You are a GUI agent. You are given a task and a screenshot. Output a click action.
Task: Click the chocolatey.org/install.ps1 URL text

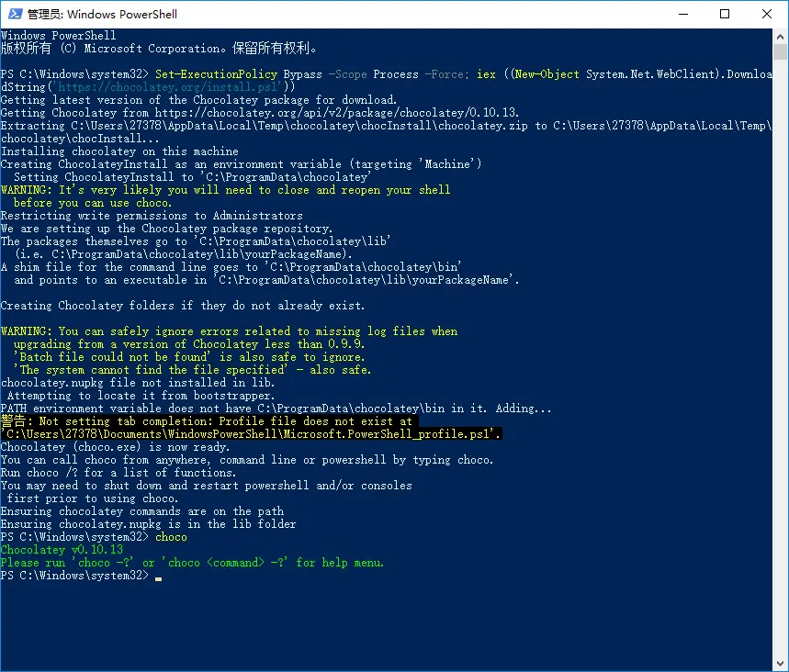(167, 87)
